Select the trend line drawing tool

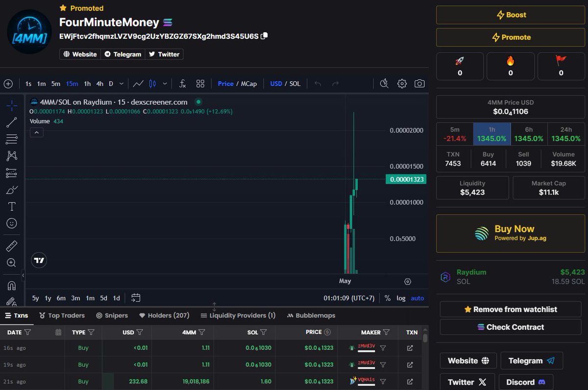click(12, 122)
